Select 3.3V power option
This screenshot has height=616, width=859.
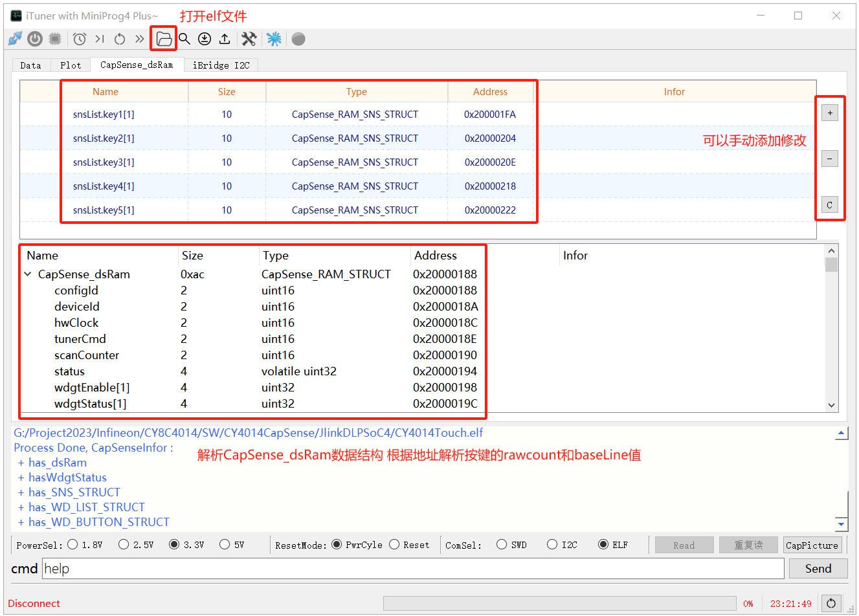point(174,544)
